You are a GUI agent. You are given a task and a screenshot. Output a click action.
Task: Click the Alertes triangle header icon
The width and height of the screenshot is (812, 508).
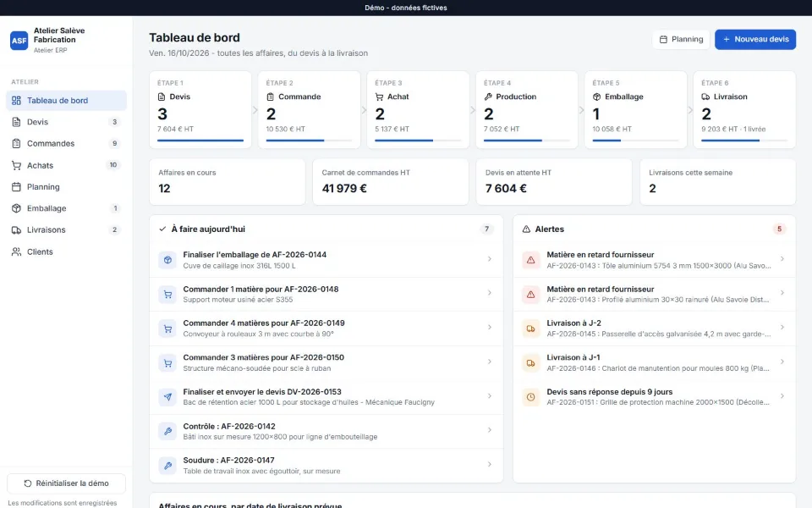526,229
